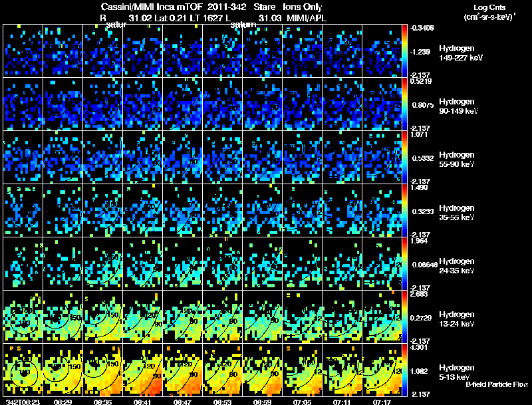Click the '06:29' time label
This screenshot has width=532, height=405.
63,402
